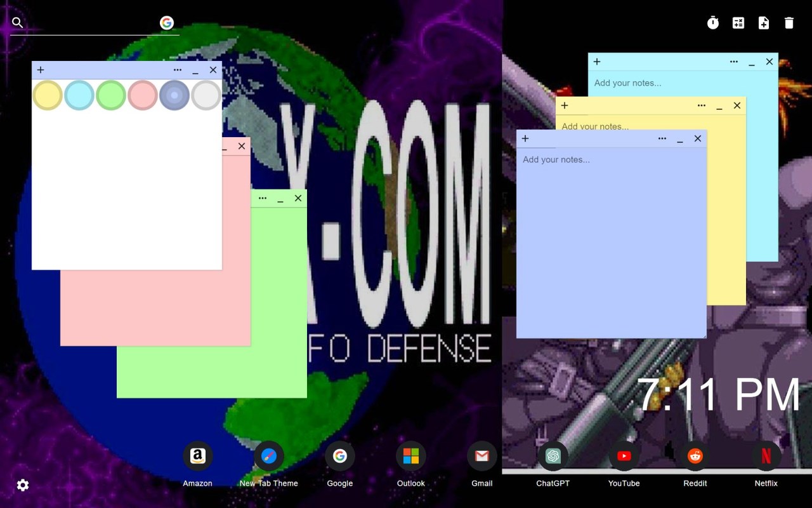Image resolution: width=812 pixels, height=508 pixels.
Task: Choose the yellow color circle
Action: 48,95
